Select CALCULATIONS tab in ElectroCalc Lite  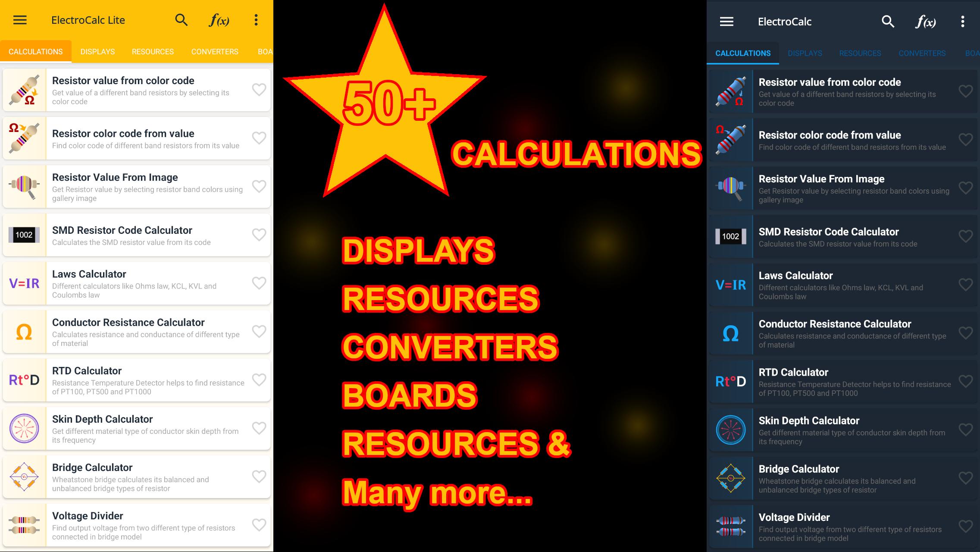tap(36, 52)
